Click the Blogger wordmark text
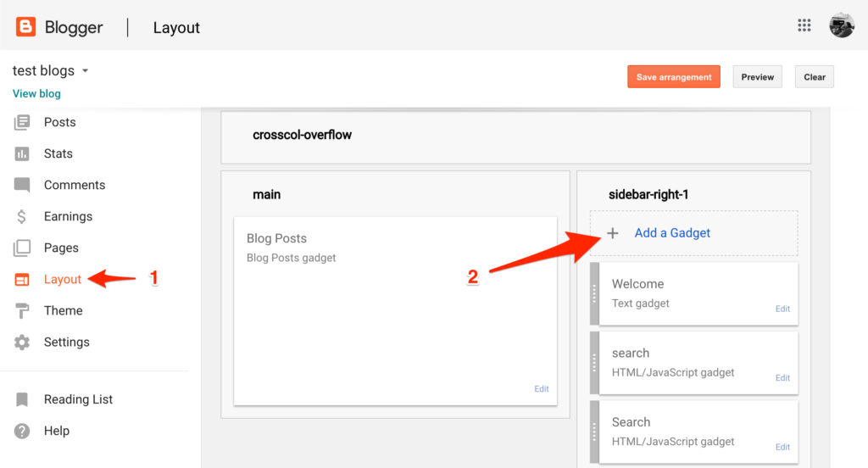Screen dimensions: 868x468 click(x=74, y=27)
